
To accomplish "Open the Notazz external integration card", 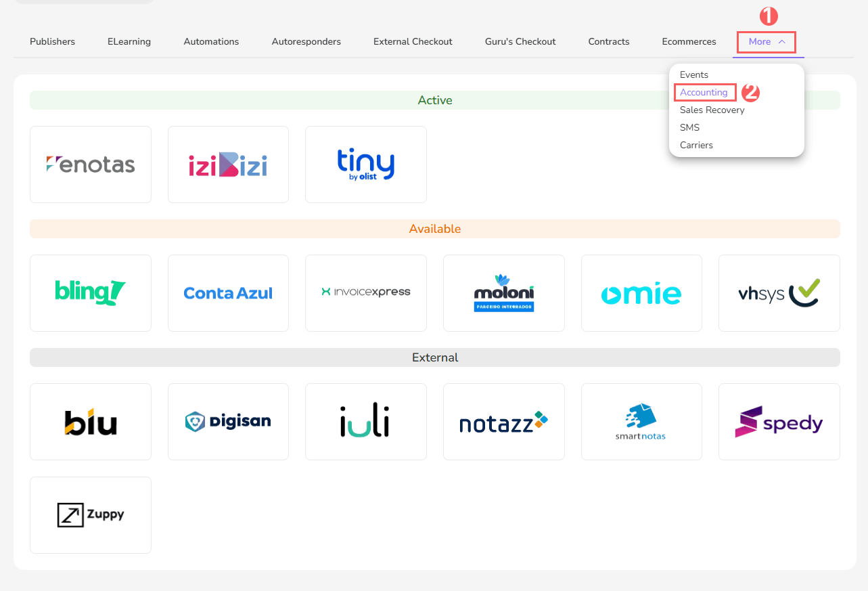I will [x=504, y=422].
